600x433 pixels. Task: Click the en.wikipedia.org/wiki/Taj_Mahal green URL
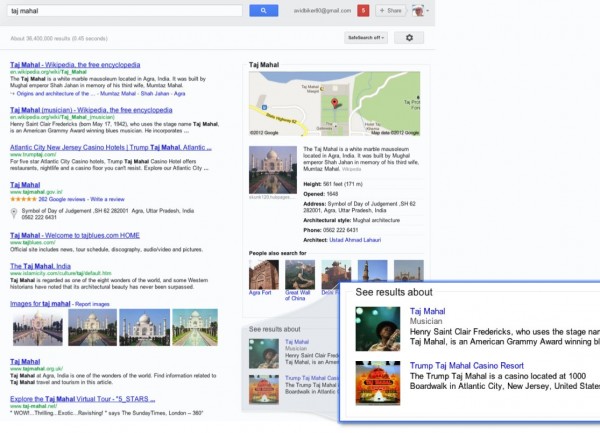click(x=49, y=72)
